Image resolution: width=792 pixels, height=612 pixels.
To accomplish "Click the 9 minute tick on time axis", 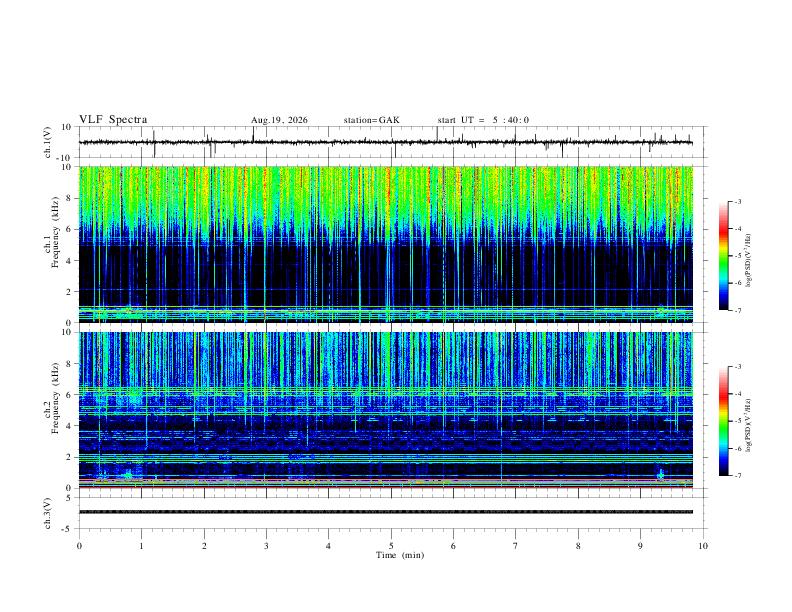I will 640,546.
